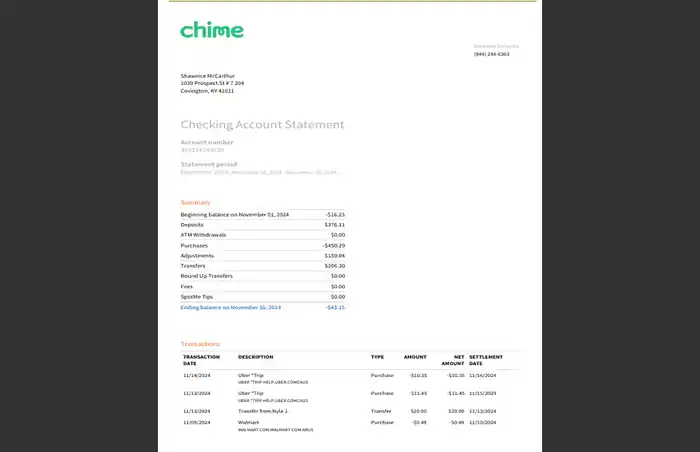Image resolution: width=700 pixels, height=452 pixels.
Task: Click the $20.00 amount cell
Action: [x=419, y=411]
